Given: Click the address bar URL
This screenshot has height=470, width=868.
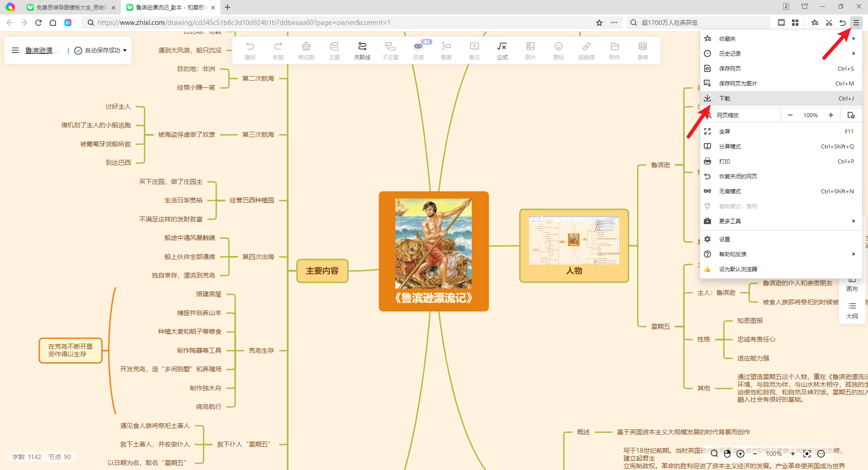Looking at the screenshot, I should pos(244,23).
